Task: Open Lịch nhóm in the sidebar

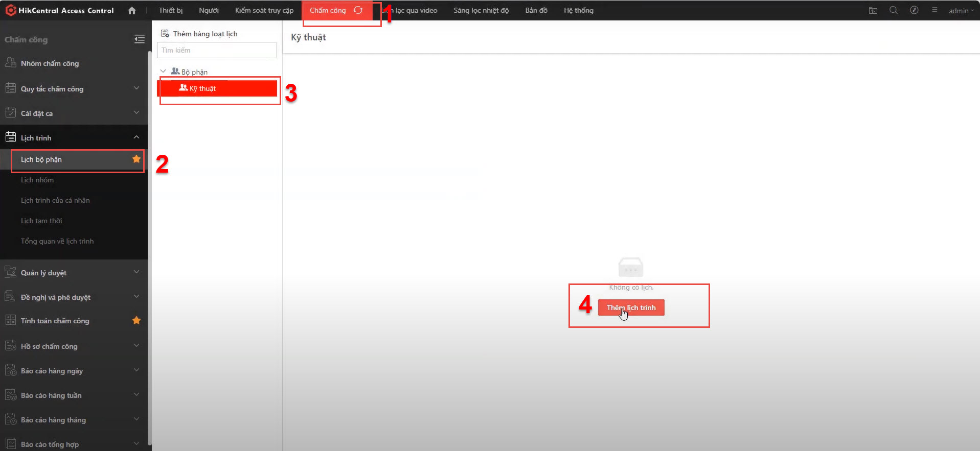Action: pyautogui.click(x=37, y=180)
